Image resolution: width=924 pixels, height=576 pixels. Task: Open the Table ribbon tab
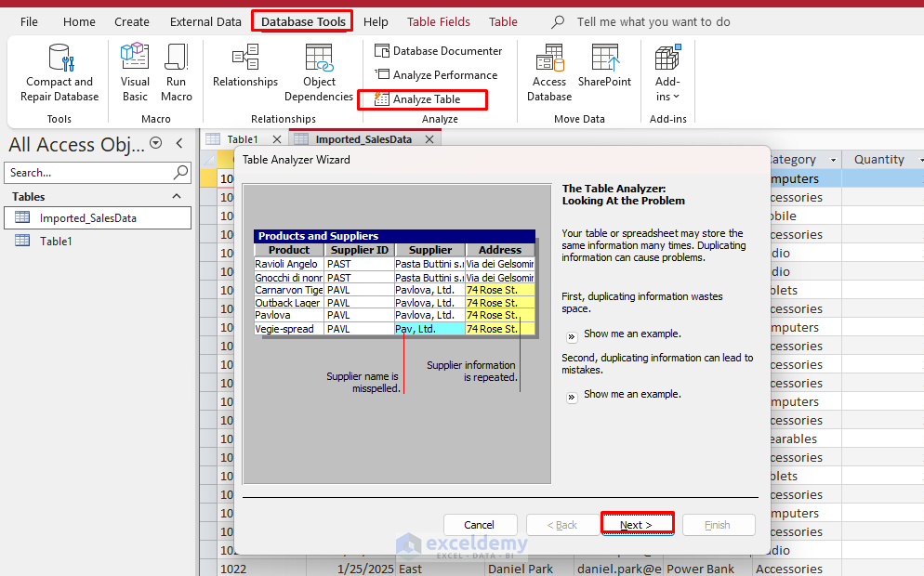(503, 21)
